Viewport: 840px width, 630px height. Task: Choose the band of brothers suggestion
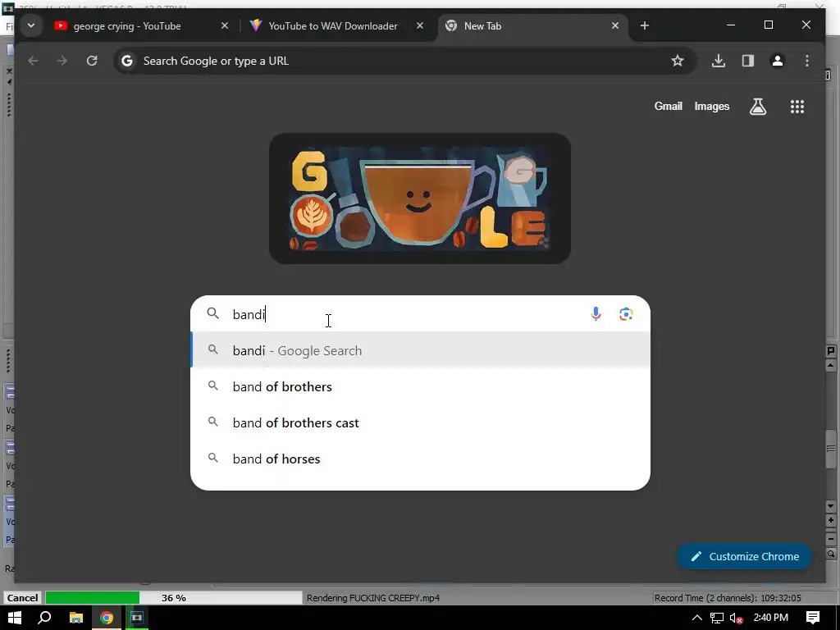click(x=421, y=386)
